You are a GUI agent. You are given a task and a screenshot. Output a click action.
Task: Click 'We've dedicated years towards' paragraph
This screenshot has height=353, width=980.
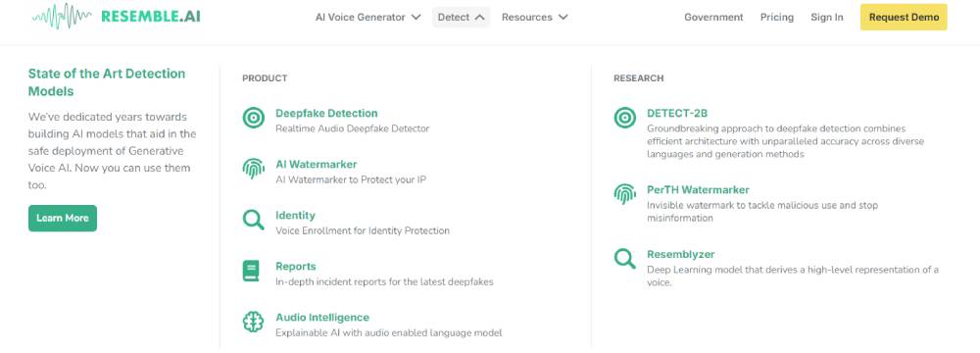113,151
